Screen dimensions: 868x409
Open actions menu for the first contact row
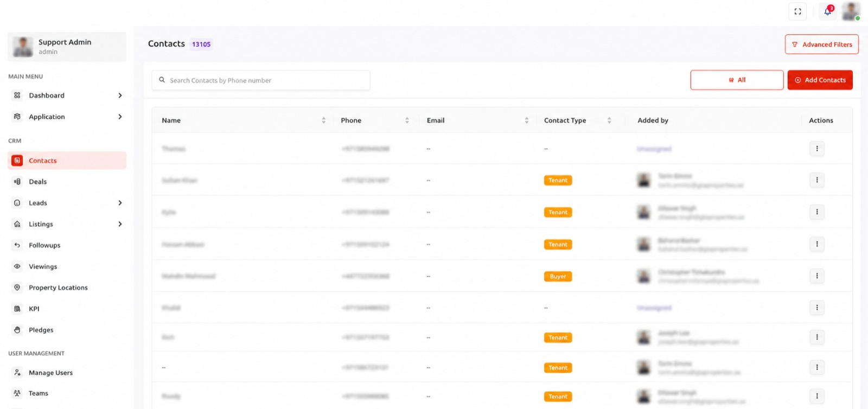(817, 149)
